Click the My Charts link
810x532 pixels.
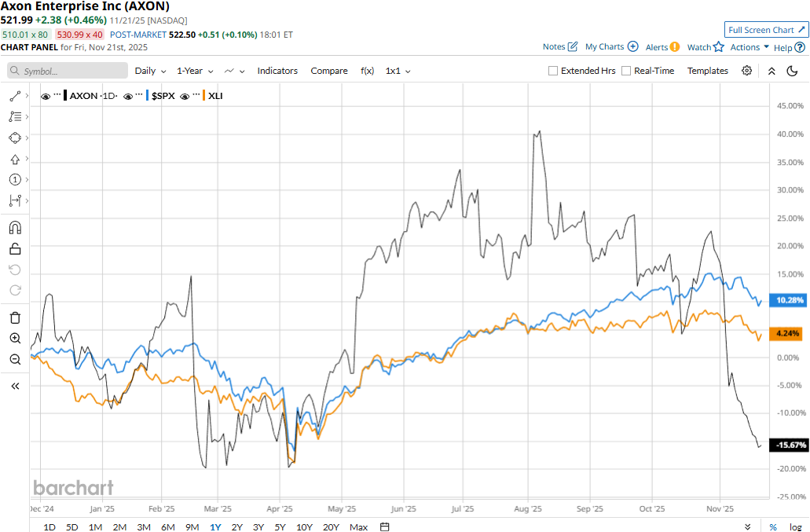click(x=604, y=46)
